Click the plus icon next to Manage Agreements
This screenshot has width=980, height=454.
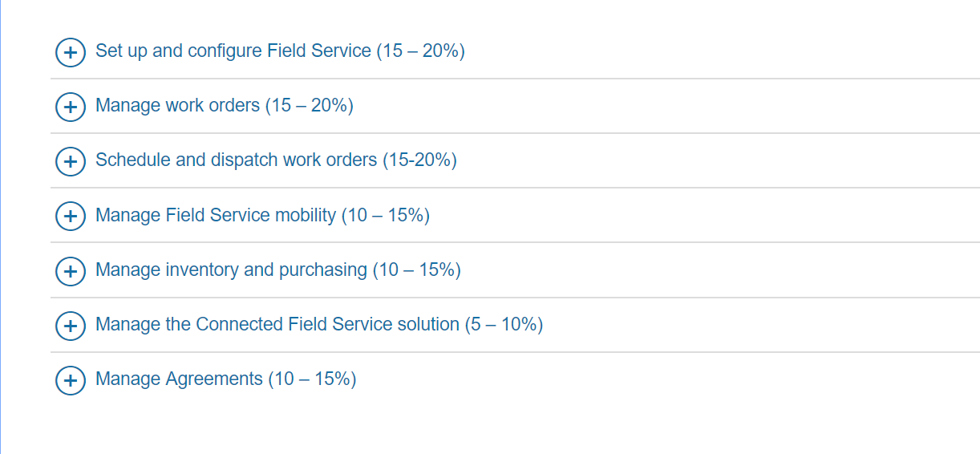tap(71, 380)
